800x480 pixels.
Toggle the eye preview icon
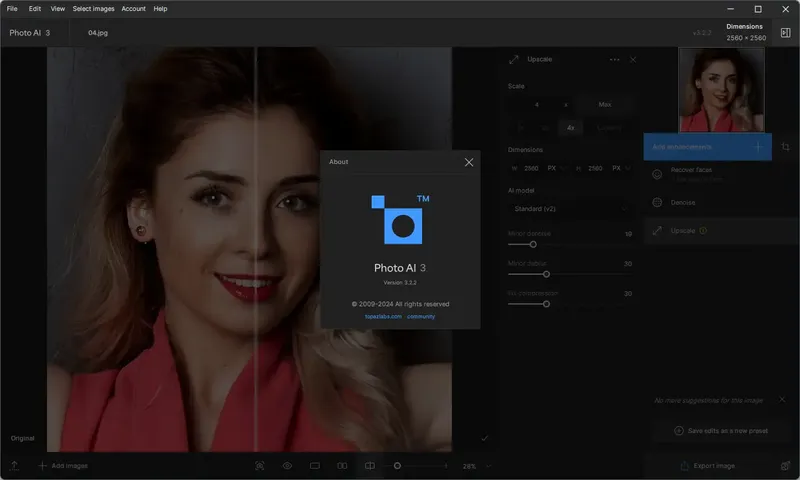pyautogui.click(x=287, y=466)
